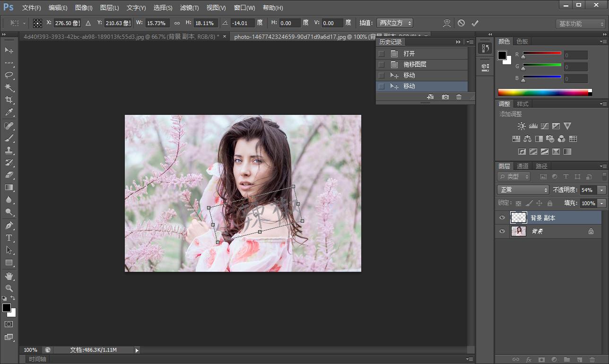The width and height of the screenshot is (609, 364).
Task: Toggle visibility of the 背景 layer
Action: tap(502, 232)
